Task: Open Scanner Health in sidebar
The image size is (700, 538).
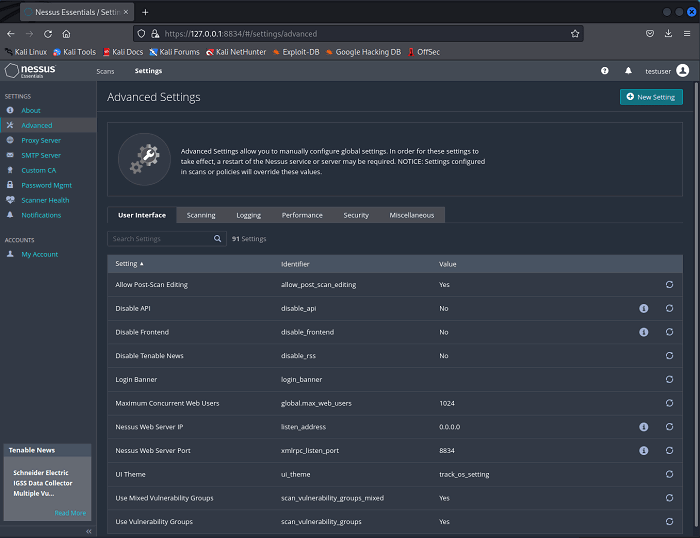Action: (45, 200)
